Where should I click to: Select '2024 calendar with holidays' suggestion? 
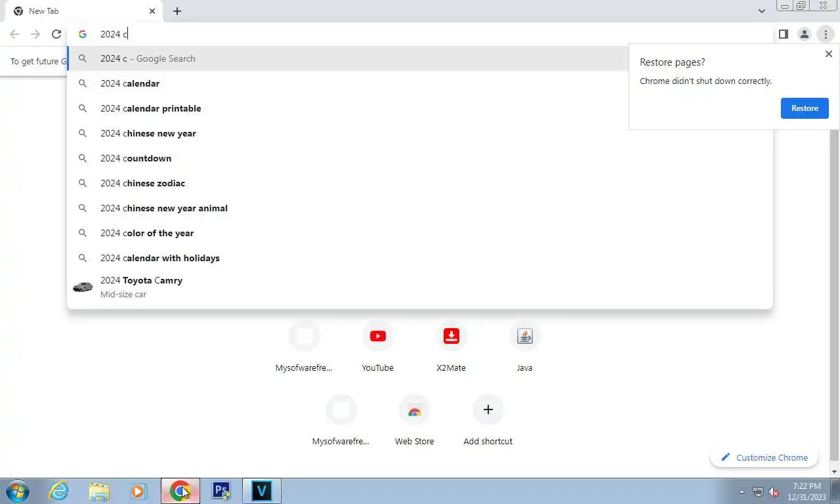point(420,258)
